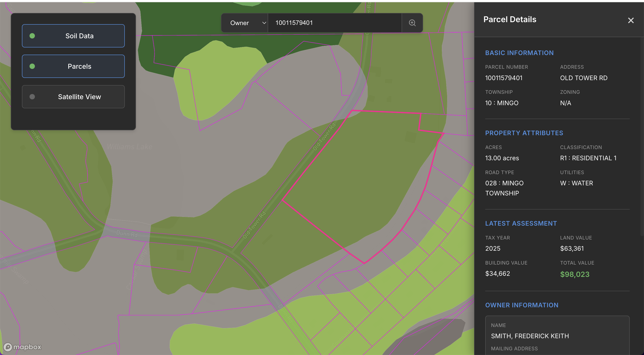Click tax year value 2025

[x=492, y=248]
